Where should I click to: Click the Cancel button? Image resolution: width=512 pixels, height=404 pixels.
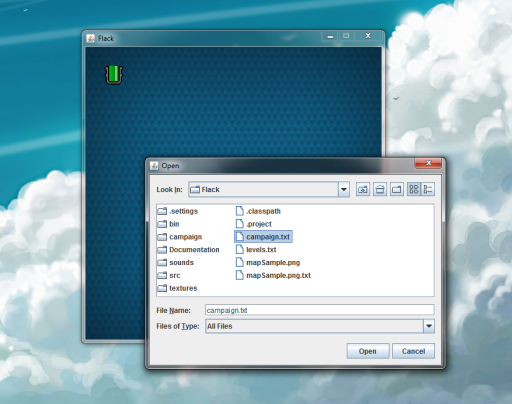coord(413,351)
